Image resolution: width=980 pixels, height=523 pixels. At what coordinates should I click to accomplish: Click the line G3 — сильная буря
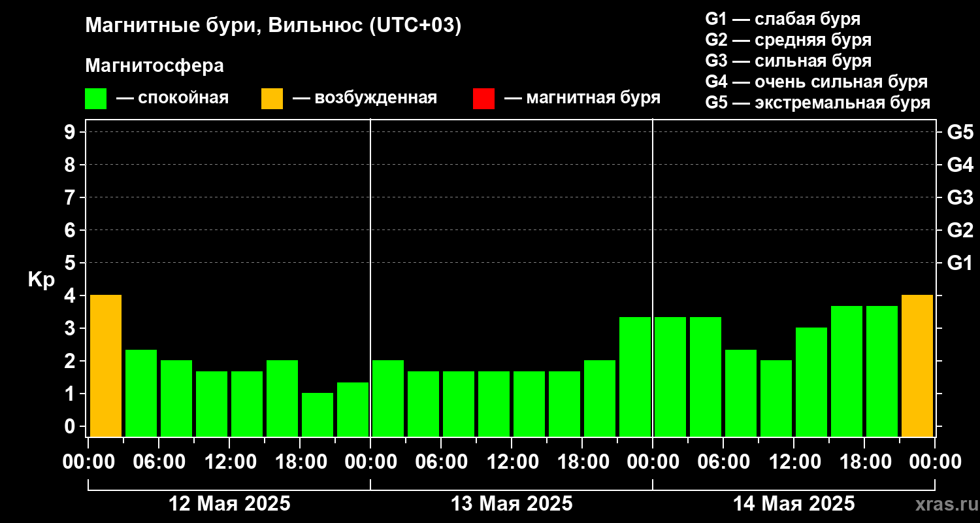click(789, 61)
